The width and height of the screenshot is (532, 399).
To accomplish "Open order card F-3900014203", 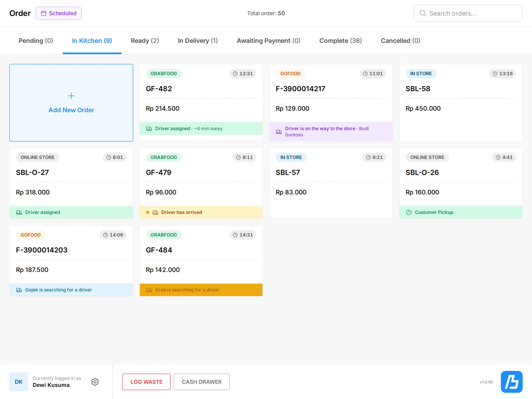I will (71, 261).
